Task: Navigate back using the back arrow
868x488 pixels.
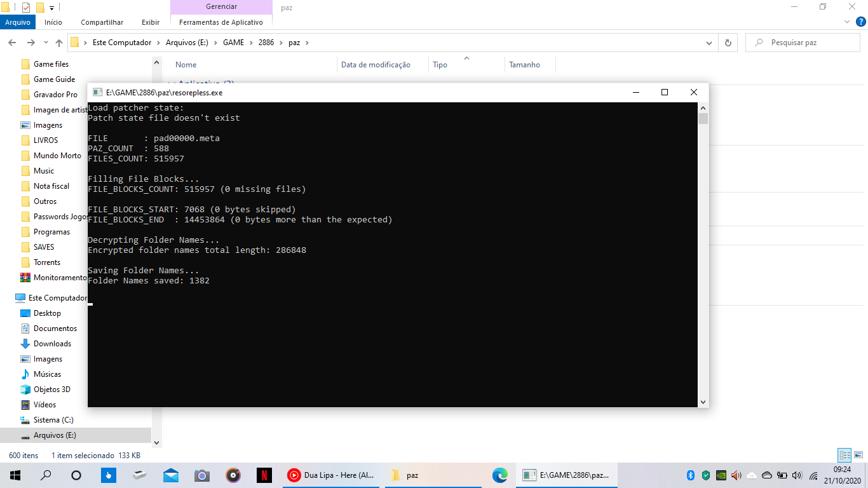Action: click(12, 43)
